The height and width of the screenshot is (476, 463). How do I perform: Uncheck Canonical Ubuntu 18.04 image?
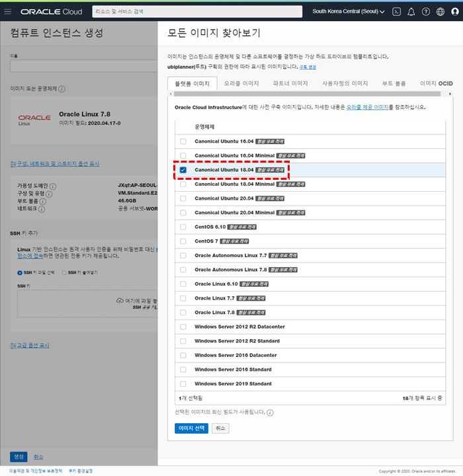point(183,170)
